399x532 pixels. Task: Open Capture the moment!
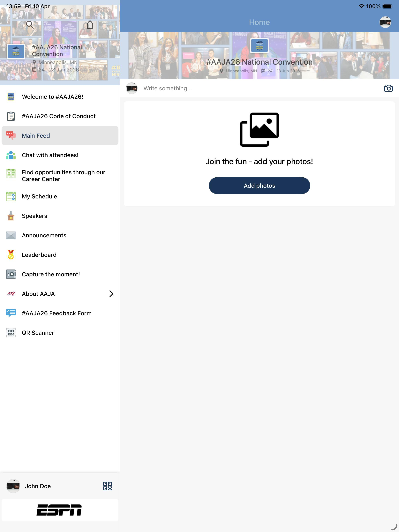[60, 274]
